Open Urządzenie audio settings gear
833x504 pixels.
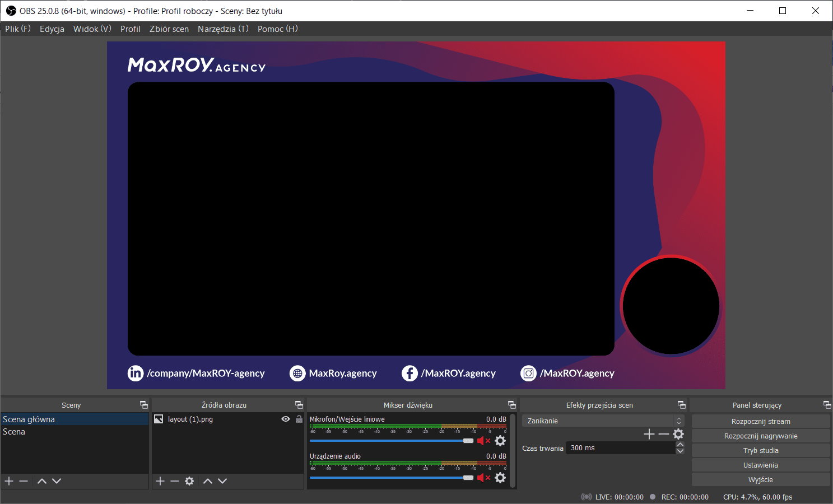click(500, 478)
